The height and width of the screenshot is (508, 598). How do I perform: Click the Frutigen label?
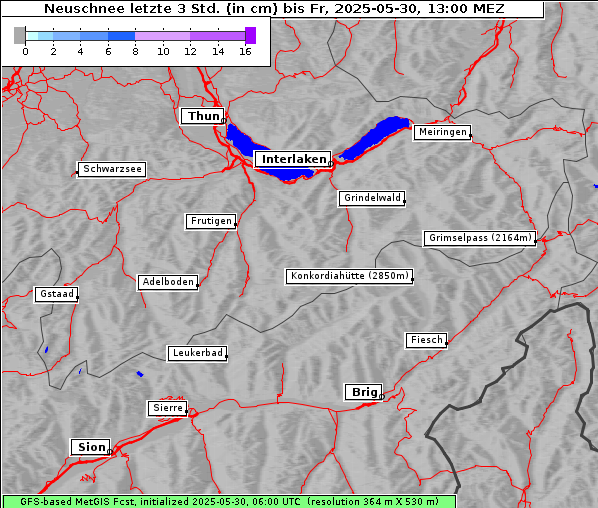(211, 221)
